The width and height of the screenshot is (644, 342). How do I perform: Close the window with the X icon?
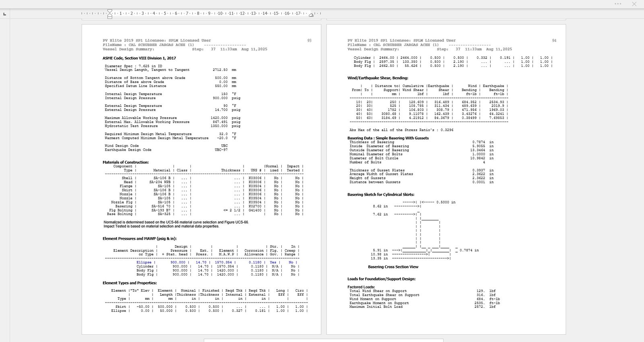[634, 4]
